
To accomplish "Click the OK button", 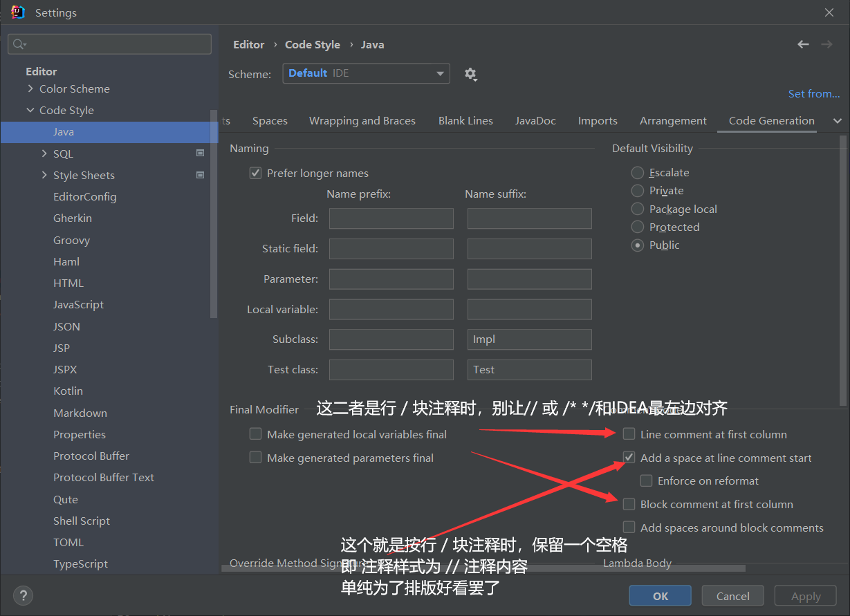I will tap(660, 596).
